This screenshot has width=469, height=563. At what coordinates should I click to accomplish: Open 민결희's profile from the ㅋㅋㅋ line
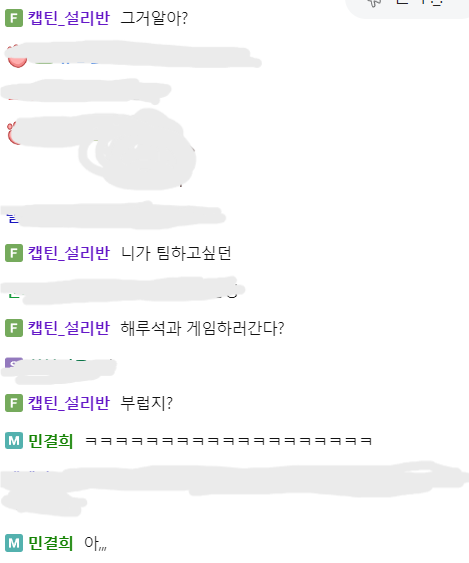pos(51,441)
